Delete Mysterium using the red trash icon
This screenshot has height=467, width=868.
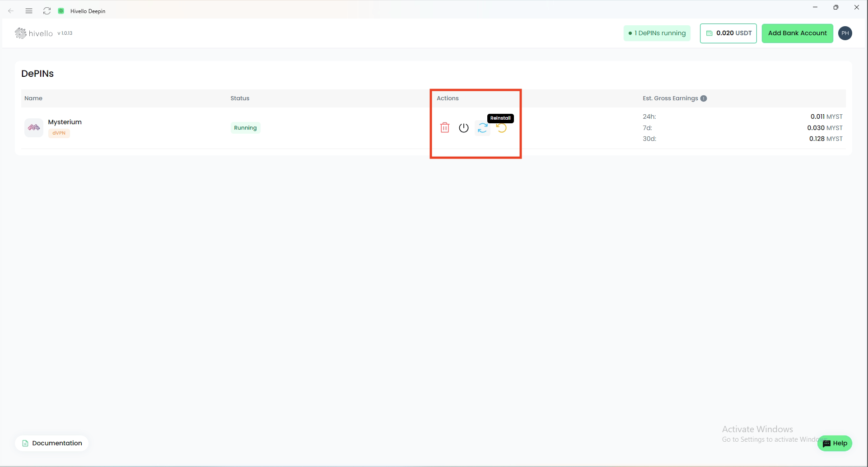click(x=445, y=128)
